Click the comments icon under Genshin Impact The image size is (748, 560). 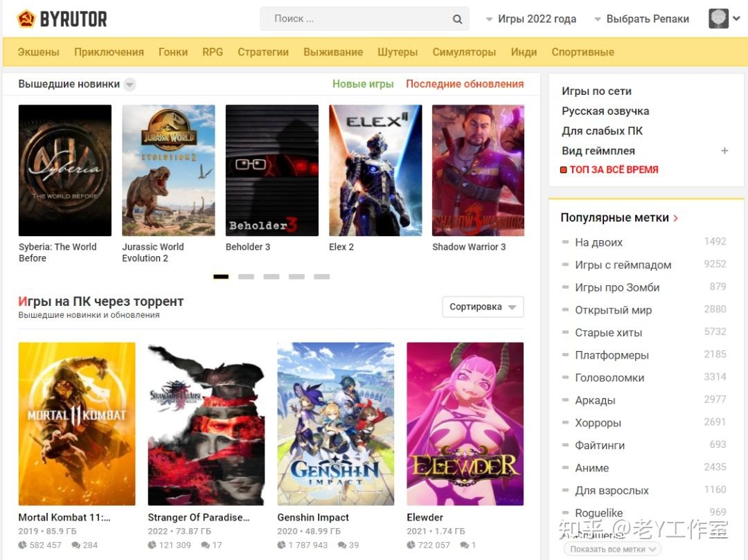pos(343,545)
